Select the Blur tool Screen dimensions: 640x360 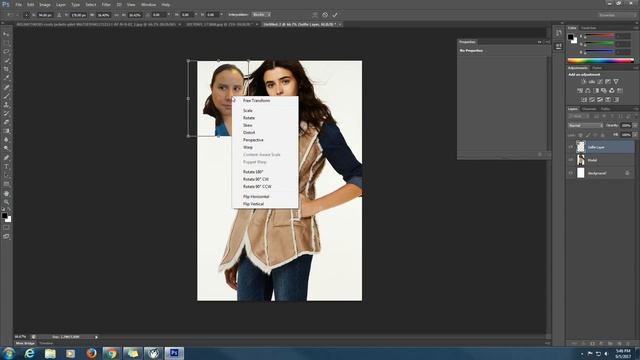pos(6,140)
